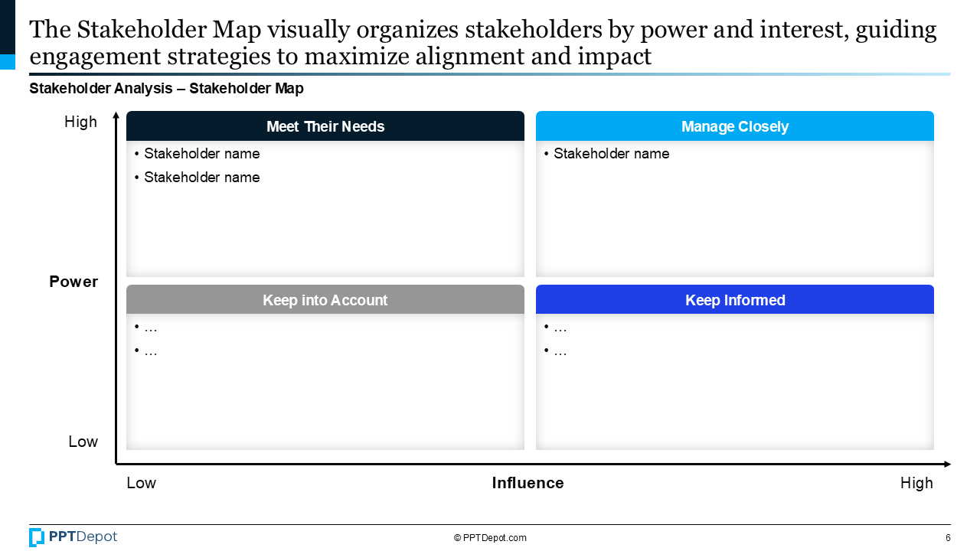Click Stakeholder name under Manage Closely

(x=612, y=154)
